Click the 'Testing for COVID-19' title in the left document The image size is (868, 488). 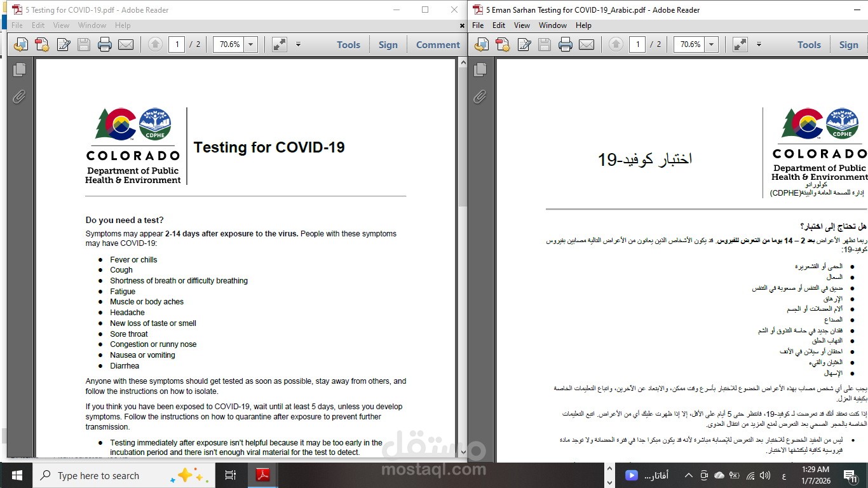pyautogui.click(x=269, y=147)
